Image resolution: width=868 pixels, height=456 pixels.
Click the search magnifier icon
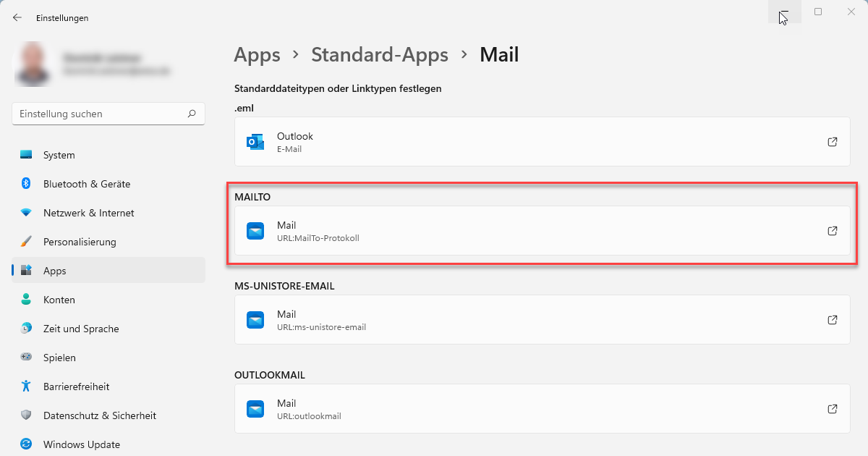click(x=192, y=114)
